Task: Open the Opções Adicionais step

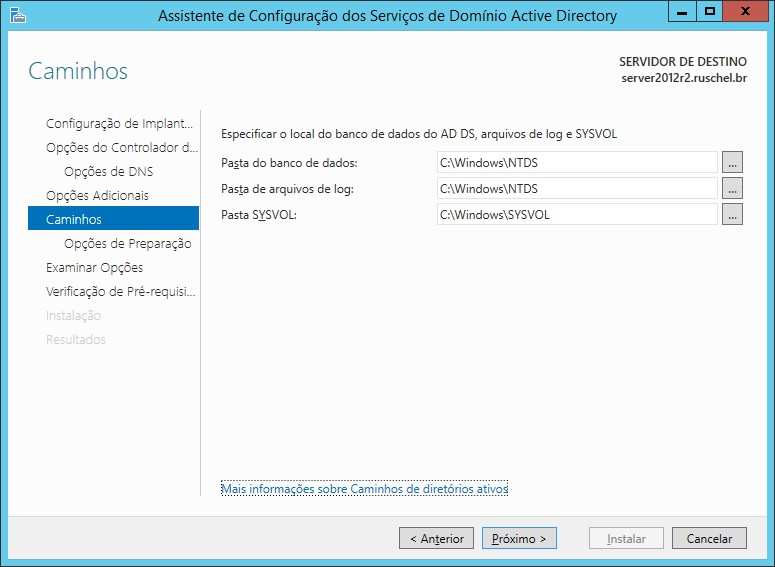Action: coord(97,195)
